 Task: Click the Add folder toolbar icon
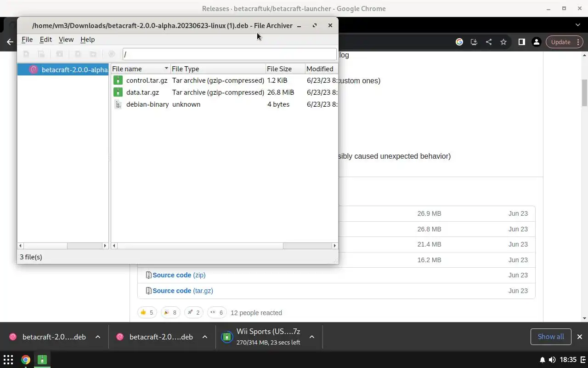[x=93, y=54]
